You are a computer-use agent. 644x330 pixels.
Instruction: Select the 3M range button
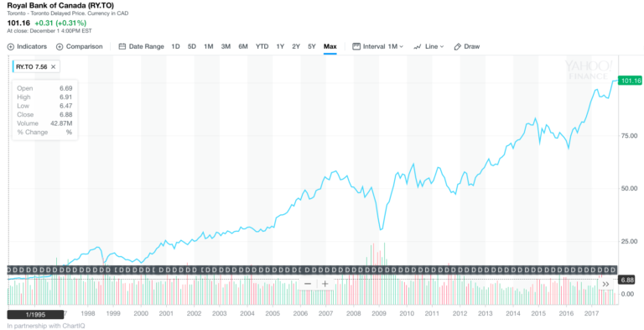click(226, 46)
